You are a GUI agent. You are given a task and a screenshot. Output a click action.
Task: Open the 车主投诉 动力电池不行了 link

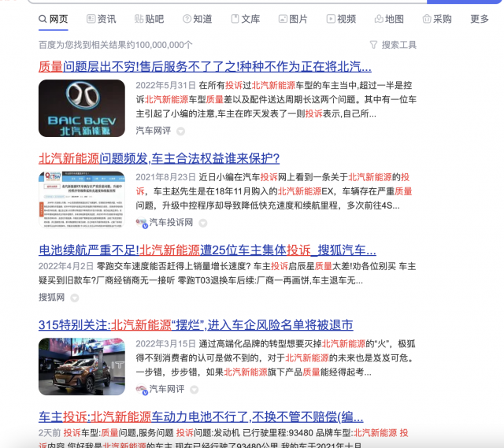[201, 417]
